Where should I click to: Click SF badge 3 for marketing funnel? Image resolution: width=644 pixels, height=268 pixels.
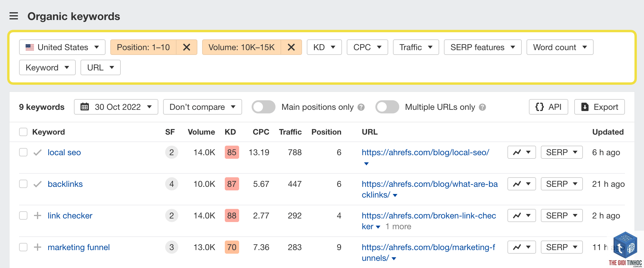[171, 247]
